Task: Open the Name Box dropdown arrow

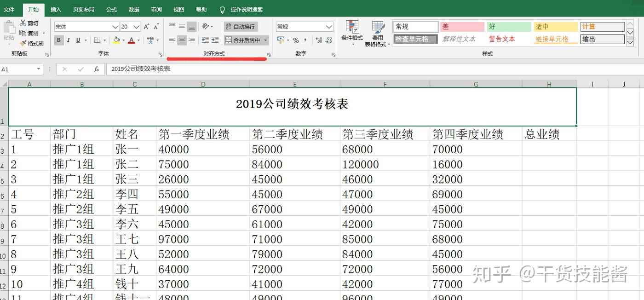Action: point(39,69)
